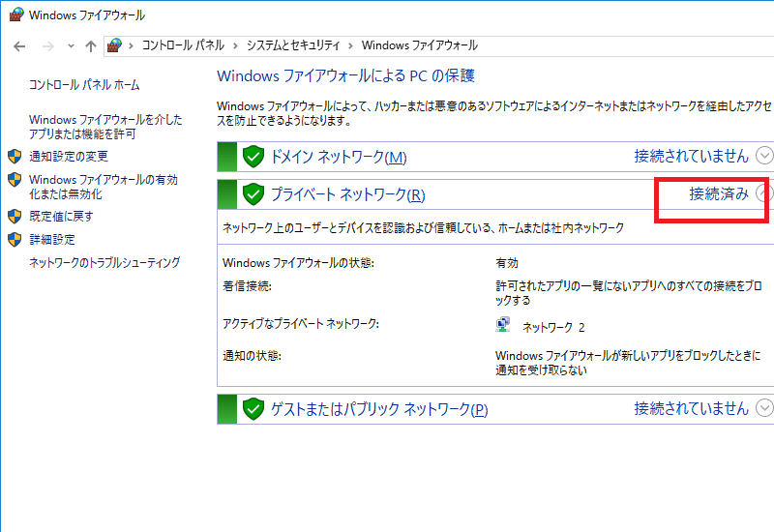This screenshot has height=532, width=774.
Task: Click green shield icon for パブリック ネットワーク
Action: pos(253,409)
